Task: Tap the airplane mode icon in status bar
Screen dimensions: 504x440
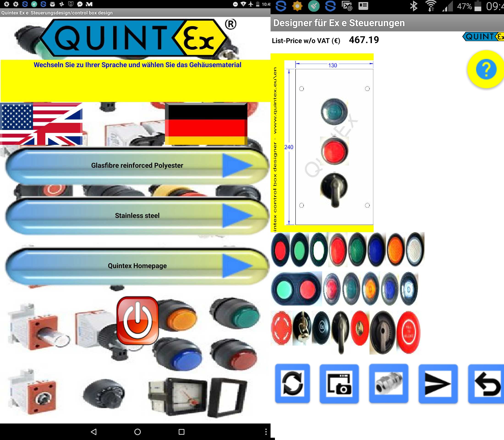Action: point(251,4)
